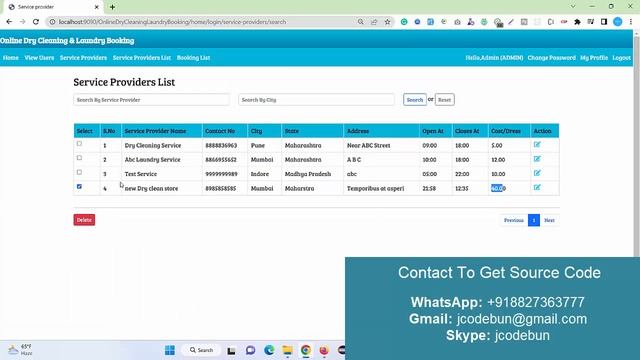The width and height of the screenshot is (640, 360).
Task: Go back in the browser
Action: coord(9,22)
